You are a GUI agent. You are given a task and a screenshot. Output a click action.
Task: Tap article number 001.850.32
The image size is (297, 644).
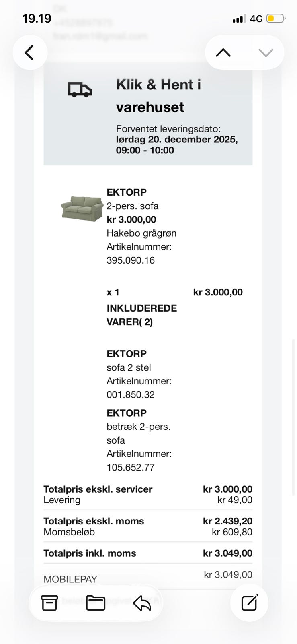[131, 394]
